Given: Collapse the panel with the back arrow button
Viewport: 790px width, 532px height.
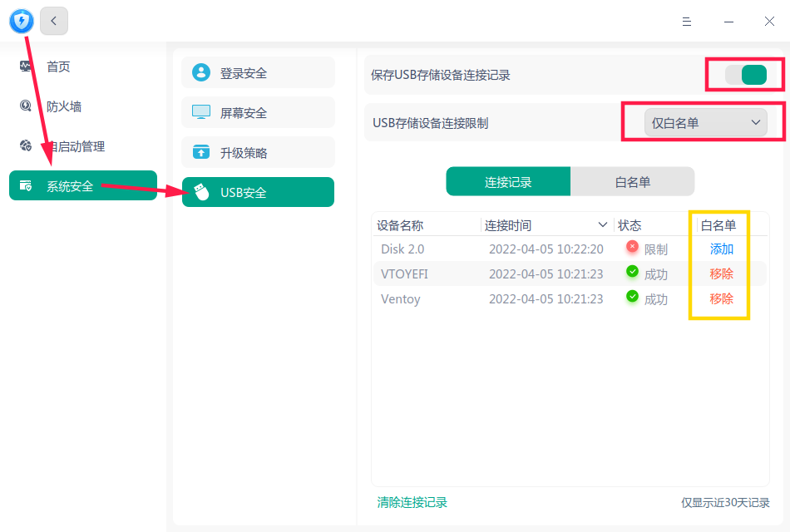Looking at the screenshot, I should 53,21.
